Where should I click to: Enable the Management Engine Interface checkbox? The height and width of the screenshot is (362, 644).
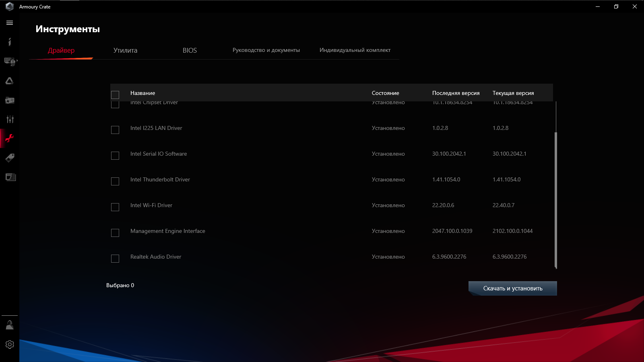click(x=115, y=233)
